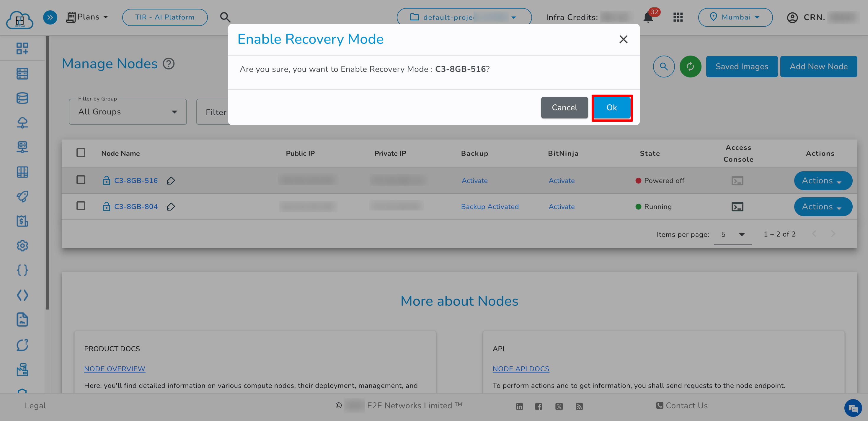The height and width of the screenshot is (421, 868).
Task: Open the Plans menu
Action: coord(87,17)
